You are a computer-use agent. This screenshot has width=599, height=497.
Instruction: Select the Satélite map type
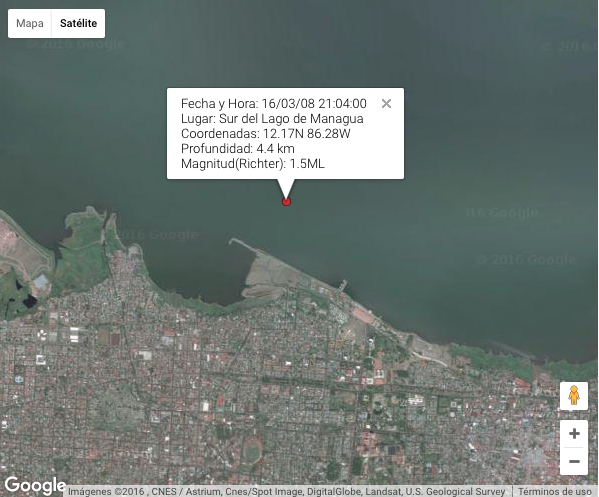(x=78, y=23)
